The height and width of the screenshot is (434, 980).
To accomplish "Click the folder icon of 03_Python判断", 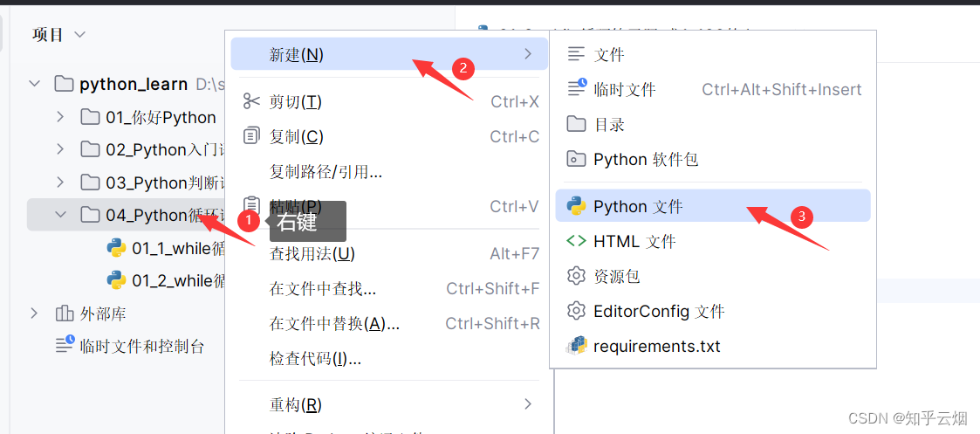I will click(x=90, y=183).
